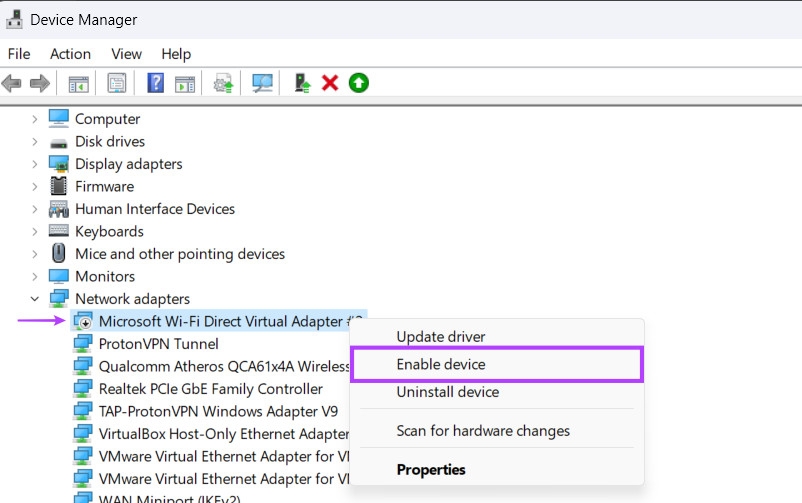Open the View menu
Image resolution: width=802 pixels, height=503 pixels.
point(126,54)
